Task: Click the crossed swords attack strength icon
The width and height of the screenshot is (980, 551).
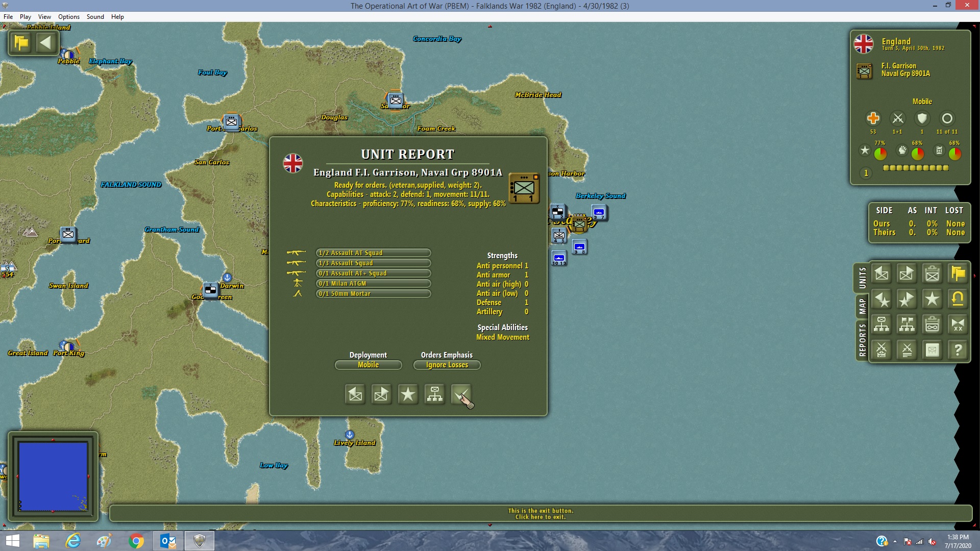Action: (x=897, y=118)
